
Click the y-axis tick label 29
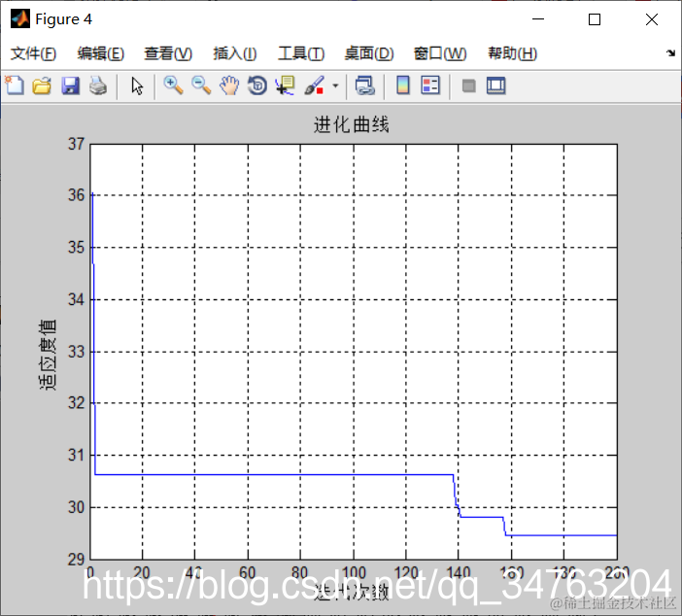[x=76, y=559]
